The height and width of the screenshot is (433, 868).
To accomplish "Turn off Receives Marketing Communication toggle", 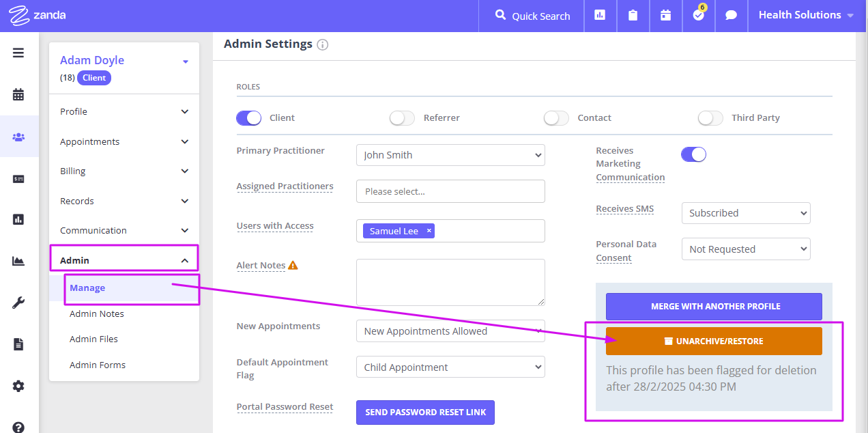I will coord(693,154).
